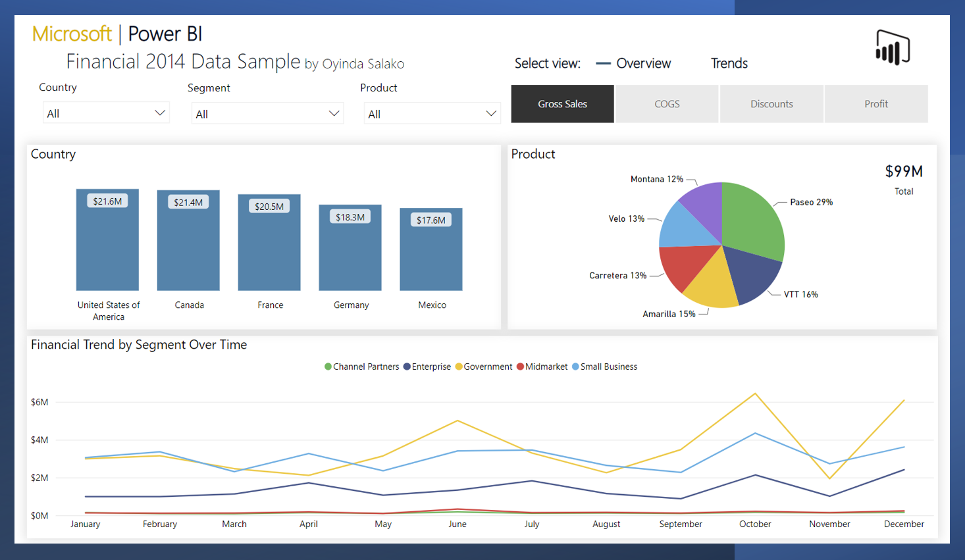Click the 'by Oyinda Salako' author text
965x560 pixels.
pyautogui.click(x=355, y=63)
